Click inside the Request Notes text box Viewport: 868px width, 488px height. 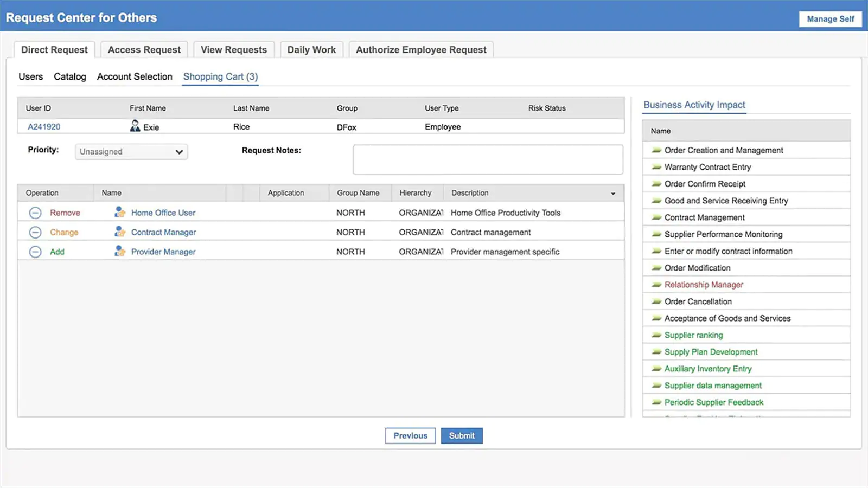488,159
